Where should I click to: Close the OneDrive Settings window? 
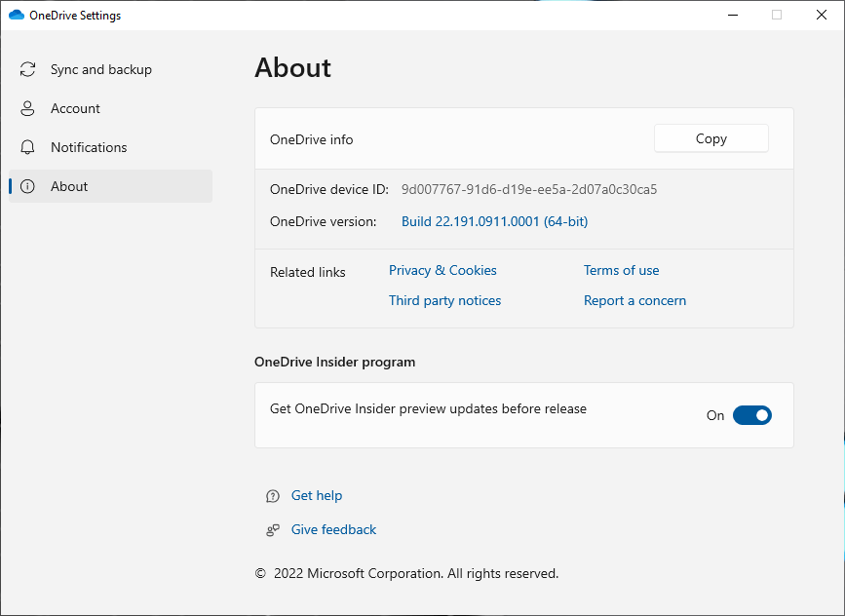tap(822, 15)
